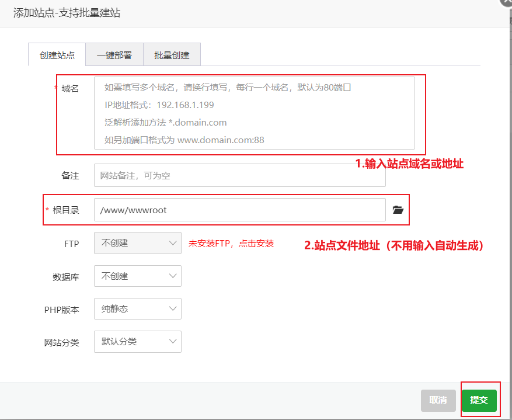Screen dimensions: 512x420
Task: Open the 一键部署 tab
Action: (x=114, y=55)
